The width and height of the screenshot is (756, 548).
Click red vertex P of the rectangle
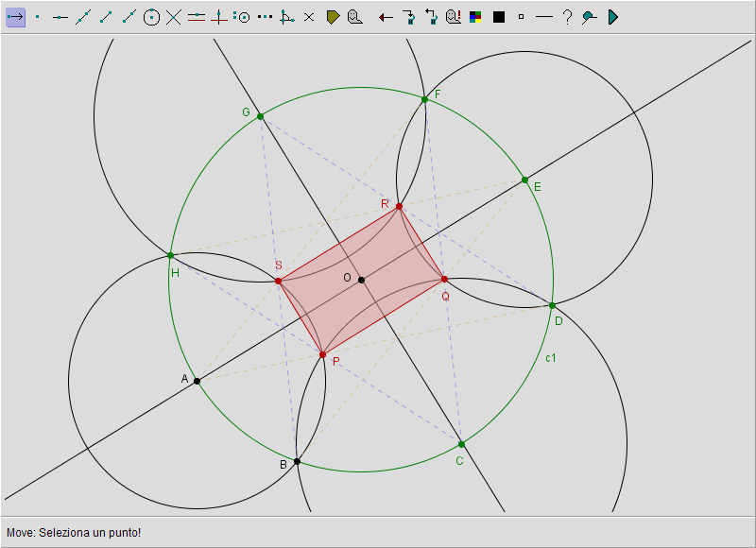pyautogui.click(x=322, y=354)
